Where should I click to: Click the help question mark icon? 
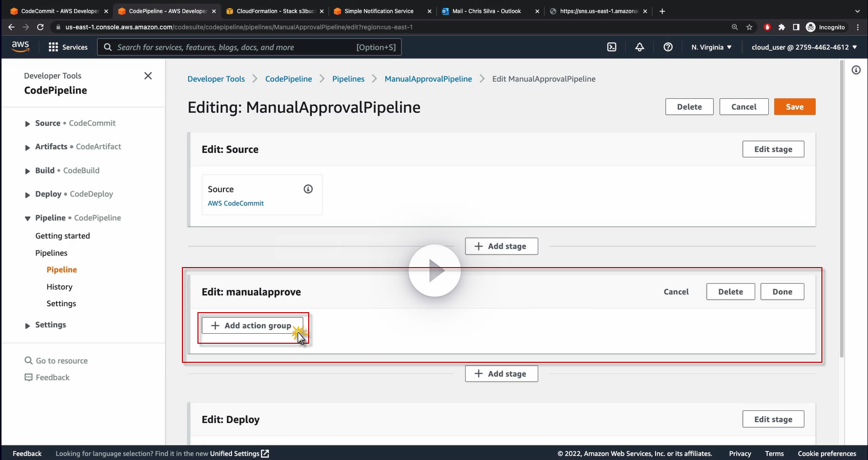click(668, 47)
